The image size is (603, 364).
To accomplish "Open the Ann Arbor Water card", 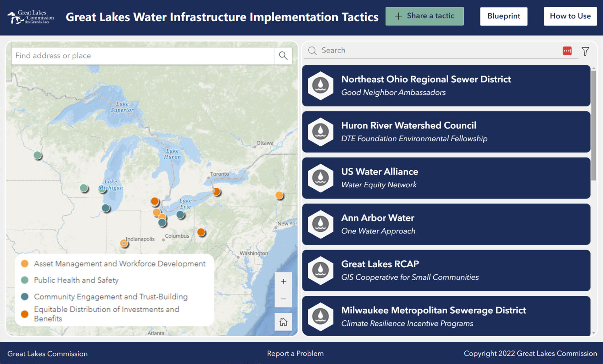I will (446, 224).
